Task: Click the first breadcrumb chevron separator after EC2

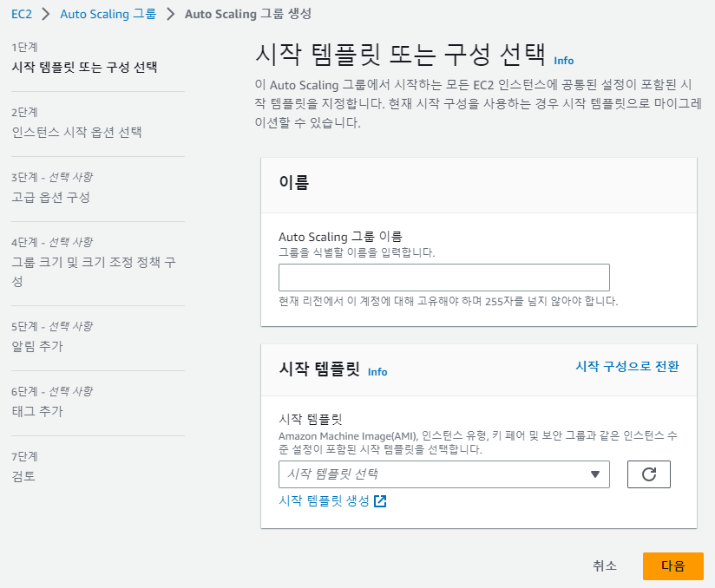Action: tap(46, 14)
